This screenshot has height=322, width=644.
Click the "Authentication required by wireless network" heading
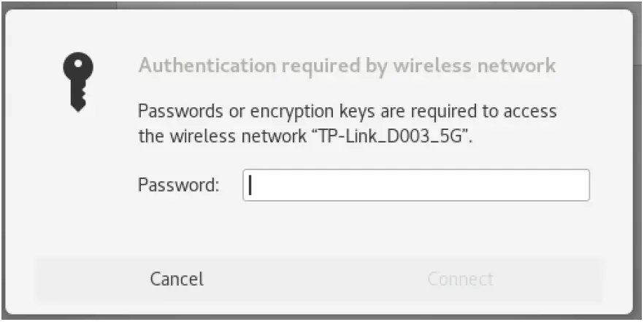[x=347, y=66]
